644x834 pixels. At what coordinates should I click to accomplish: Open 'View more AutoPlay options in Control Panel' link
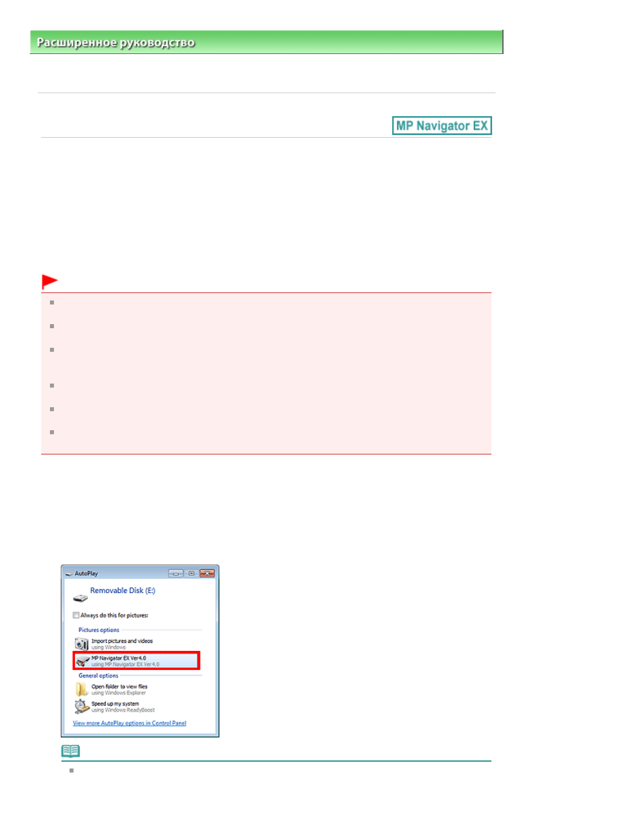tap(130, 723)
